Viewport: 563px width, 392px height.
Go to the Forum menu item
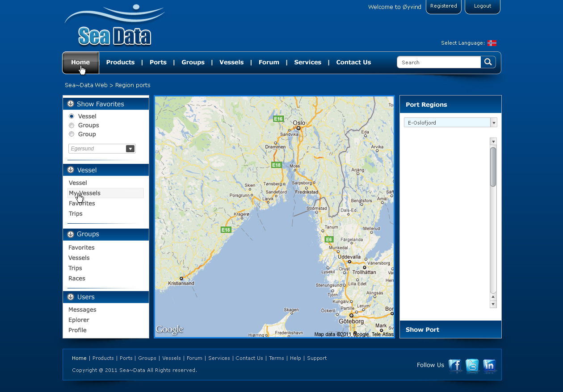269,63
